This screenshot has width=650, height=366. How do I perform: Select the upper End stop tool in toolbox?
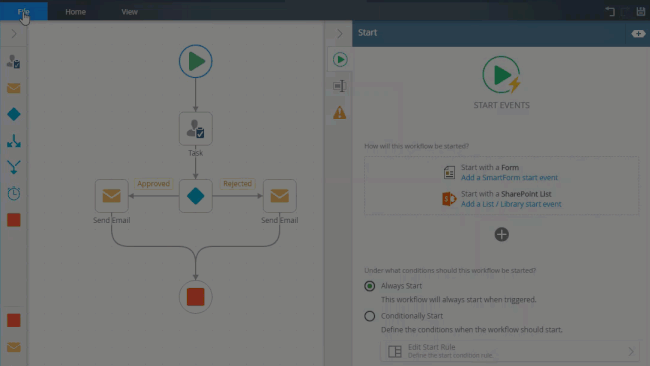tap(14, 220)
